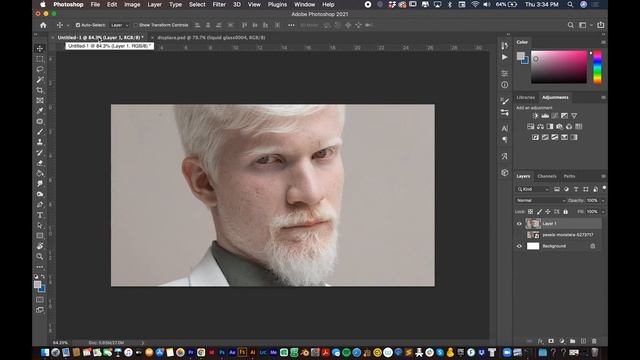The width and height of the screenshot is (640, 360).
Task: Switch to the displace.psd document tab
Action: tap(211, 38)
